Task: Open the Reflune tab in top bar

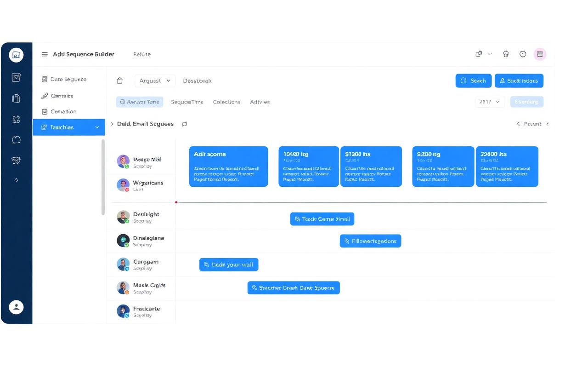Action: pyautogui.click(x=142, y=54)
